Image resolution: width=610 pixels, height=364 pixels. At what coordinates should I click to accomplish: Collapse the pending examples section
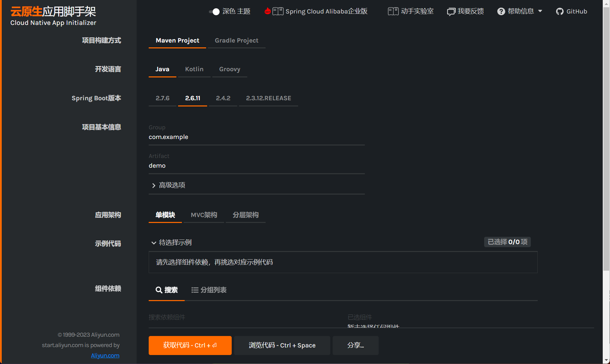point(154,243)
